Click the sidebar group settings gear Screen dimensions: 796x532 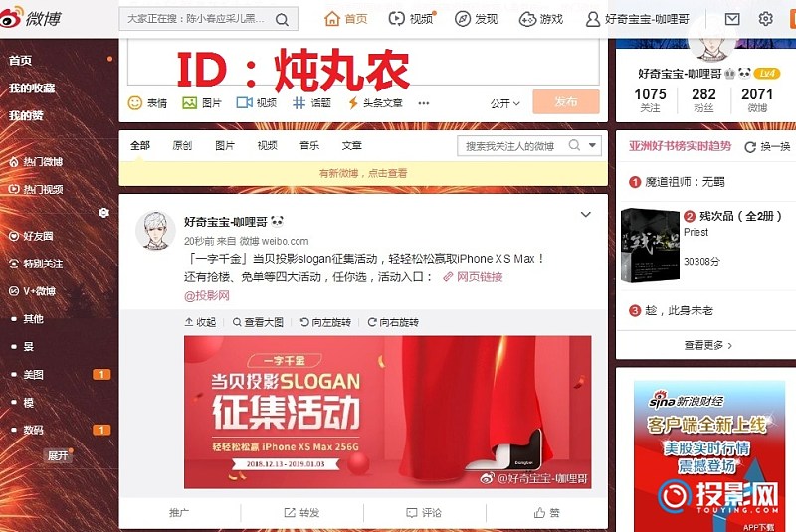point(103,213)
